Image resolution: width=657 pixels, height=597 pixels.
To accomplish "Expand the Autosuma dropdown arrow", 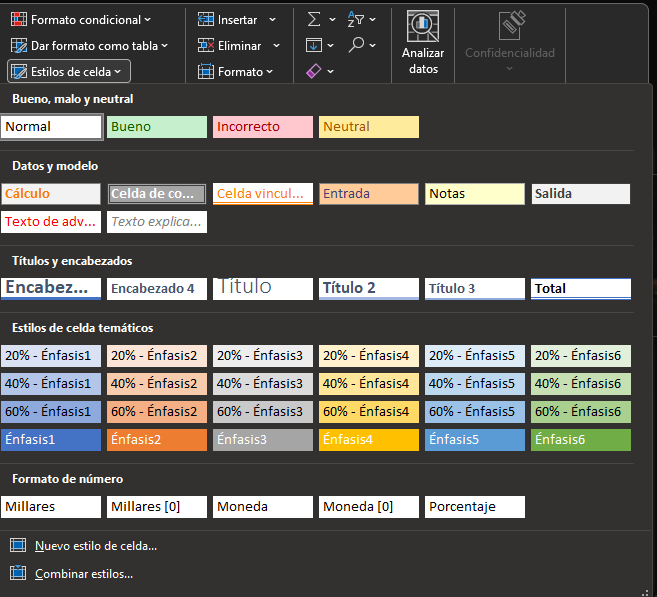I will (x=332, y=19).
